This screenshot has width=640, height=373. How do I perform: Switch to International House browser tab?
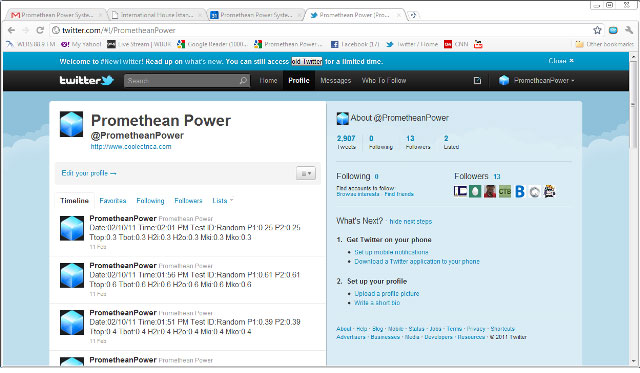(157, 15)
